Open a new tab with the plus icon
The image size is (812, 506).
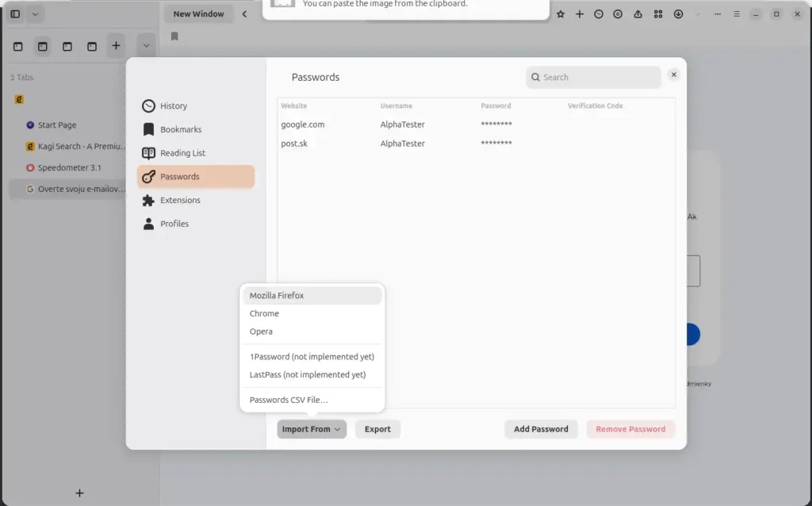[580, 13]
